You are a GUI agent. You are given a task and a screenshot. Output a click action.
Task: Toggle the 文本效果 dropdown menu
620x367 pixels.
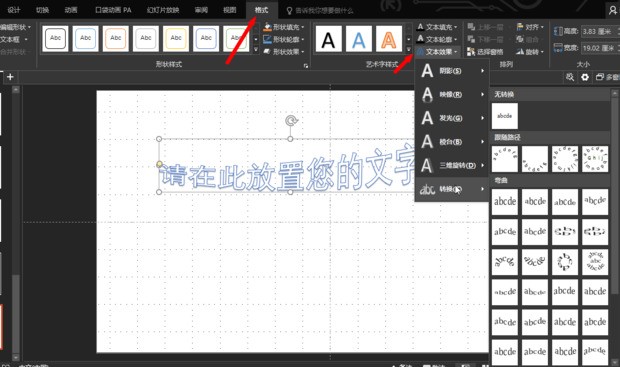pos(437,52)
